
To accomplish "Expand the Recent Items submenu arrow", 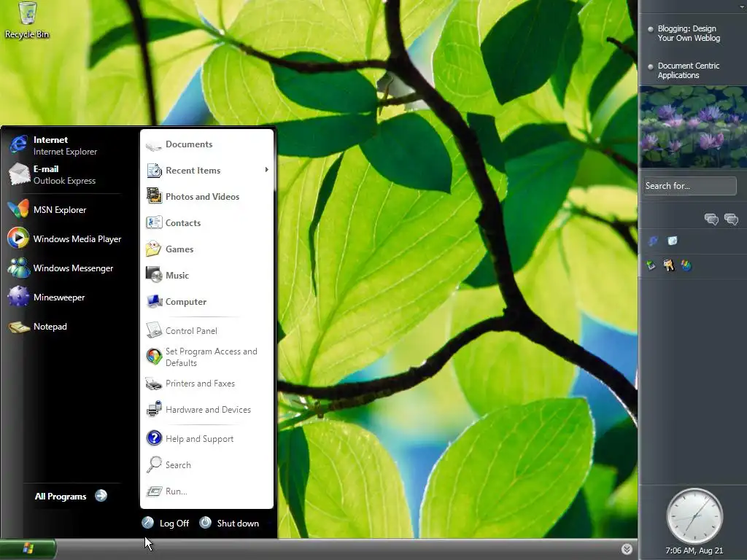I will pyautogui.click(x=267, y=169).
